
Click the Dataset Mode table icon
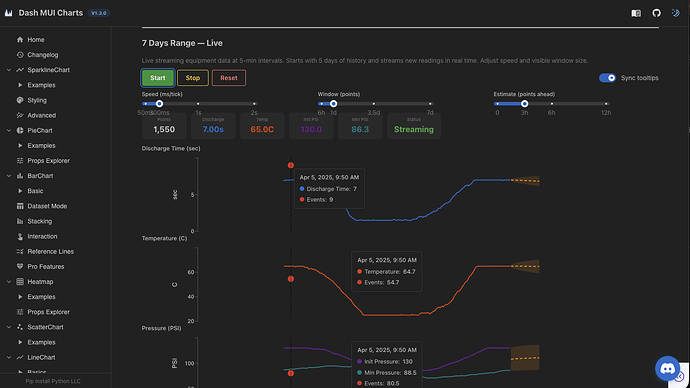tap(20, 206)
